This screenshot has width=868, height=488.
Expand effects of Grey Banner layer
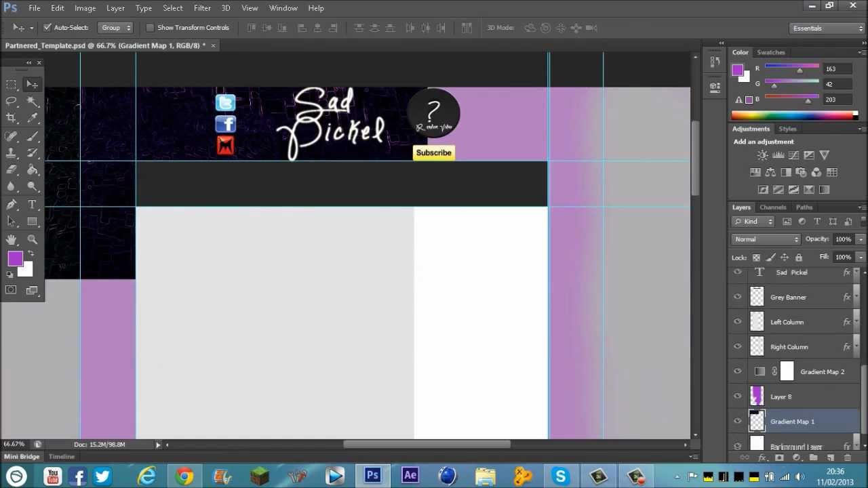pyautogui.click(x=856, y=297)
